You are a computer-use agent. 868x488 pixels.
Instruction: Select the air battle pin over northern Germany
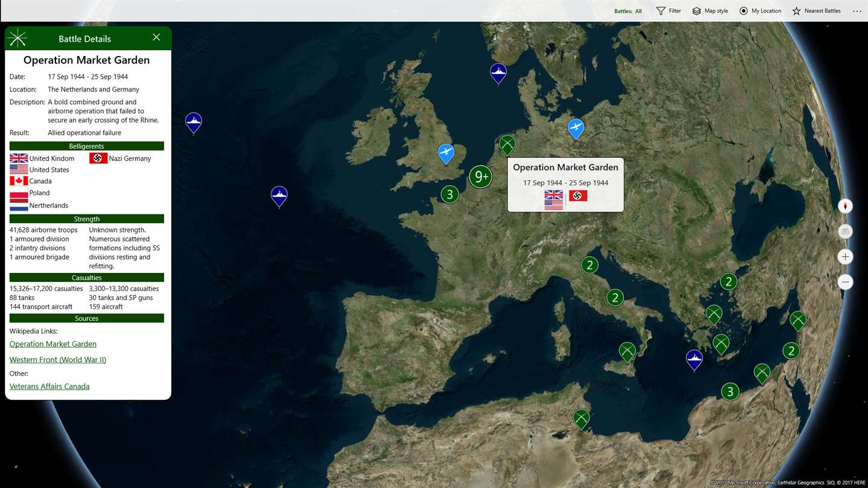576,128
